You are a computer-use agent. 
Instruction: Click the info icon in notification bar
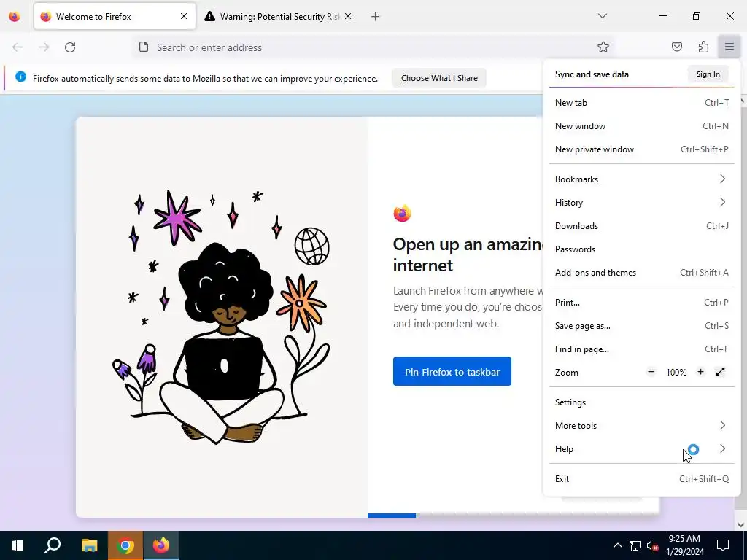tap(20, 77)
